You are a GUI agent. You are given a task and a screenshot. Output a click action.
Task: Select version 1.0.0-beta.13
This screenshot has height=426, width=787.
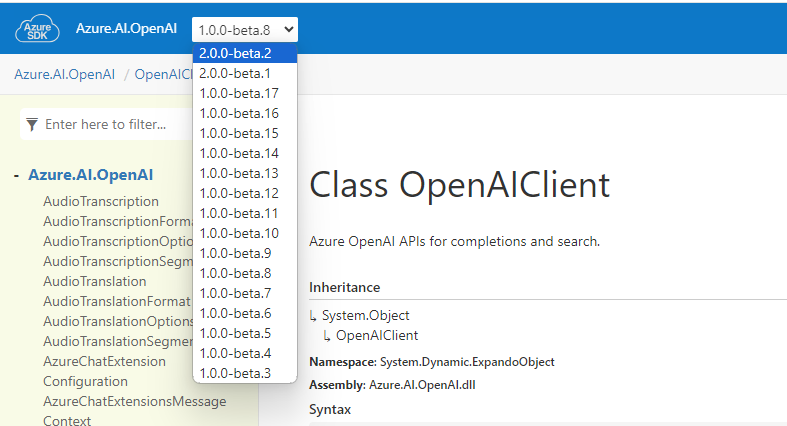(245, 174)
